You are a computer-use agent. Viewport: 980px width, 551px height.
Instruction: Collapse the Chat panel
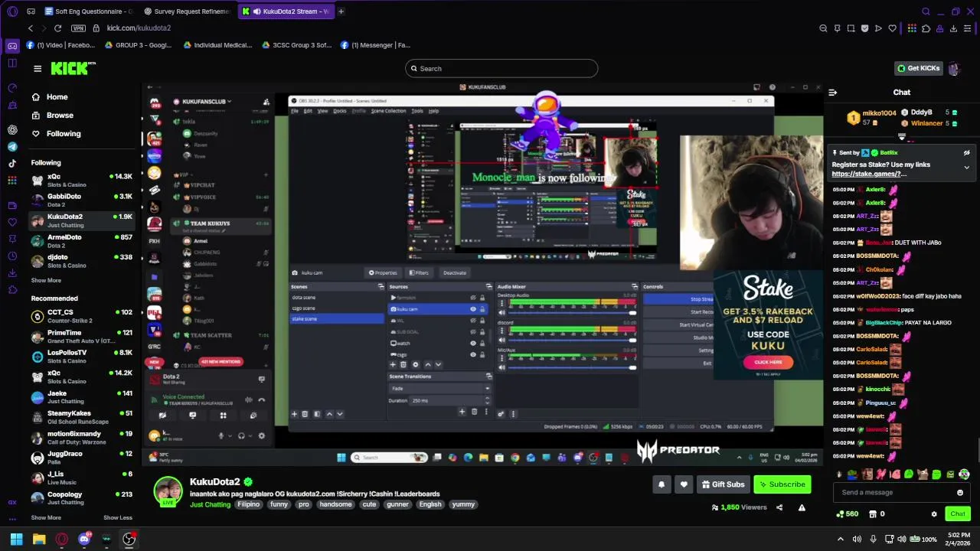click(x=833, y=92)
